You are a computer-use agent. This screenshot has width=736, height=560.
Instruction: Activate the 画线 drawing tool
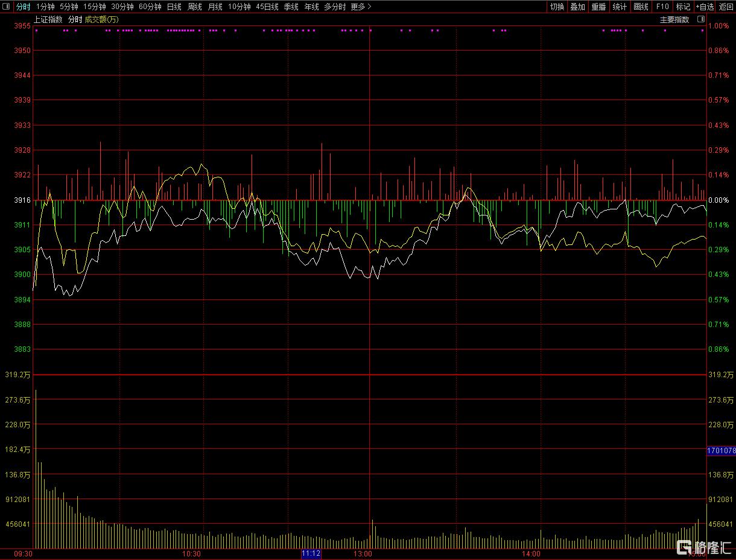coord(641,7)
